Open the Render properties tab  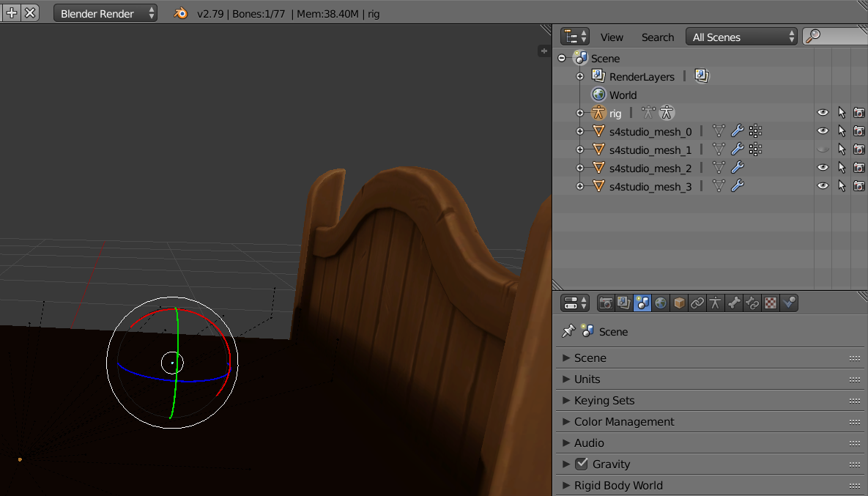pyautogui.click(x=606, y=303)
